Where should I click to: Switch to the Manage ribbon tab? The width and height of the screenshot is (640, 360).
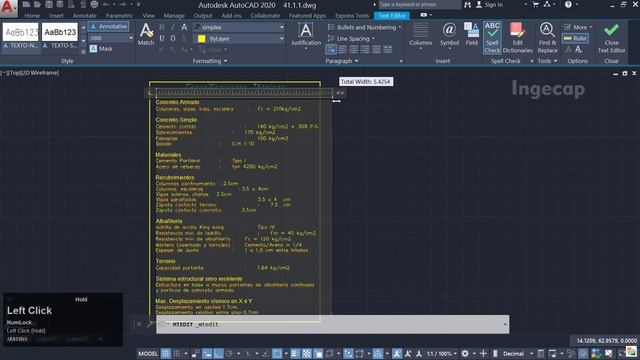[174, 16]
